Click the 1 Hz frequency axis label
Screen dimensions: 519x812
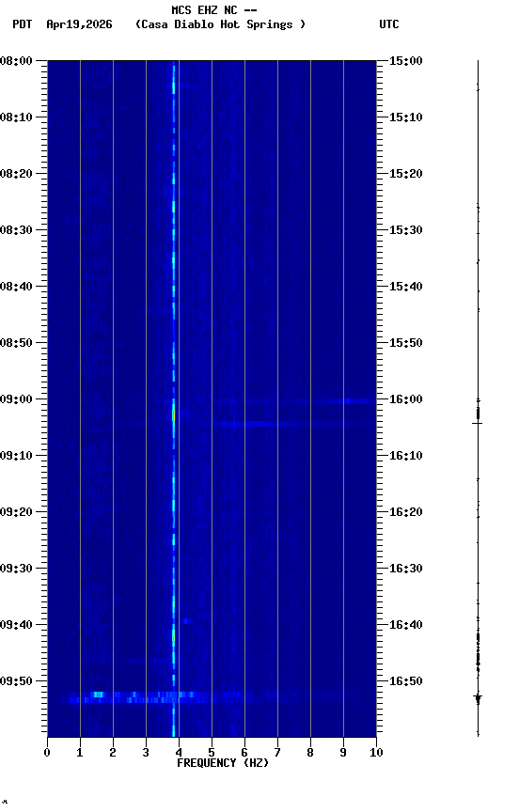(80, 753)
